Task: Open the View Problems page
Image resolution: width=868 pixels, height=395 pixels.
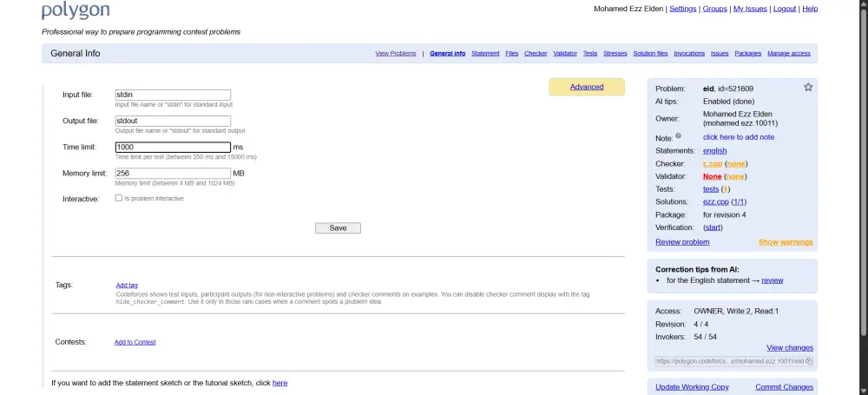Action: coord(395,54)
